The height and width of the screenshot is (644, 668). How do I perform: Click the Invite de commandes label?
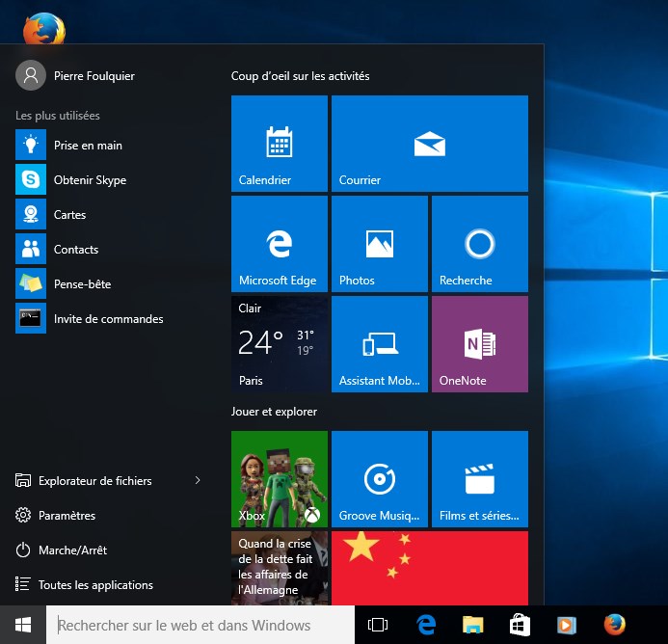[x=109, y=319]
